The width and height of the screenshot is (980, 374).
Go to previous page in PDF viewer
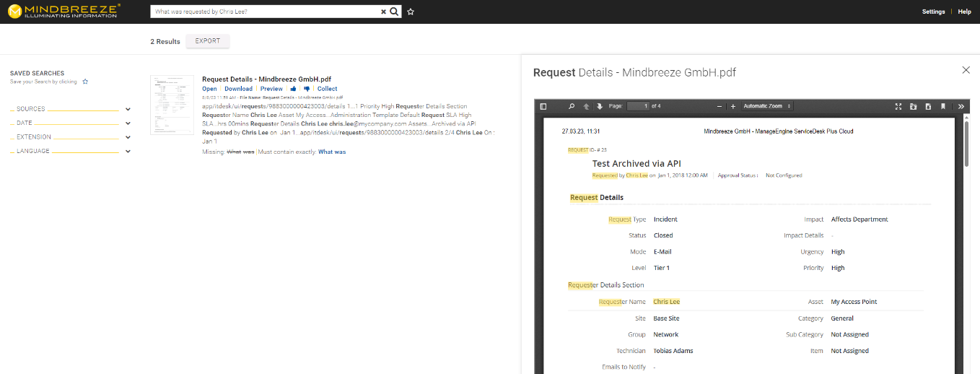pyautogui.click(x=585, y=106)
